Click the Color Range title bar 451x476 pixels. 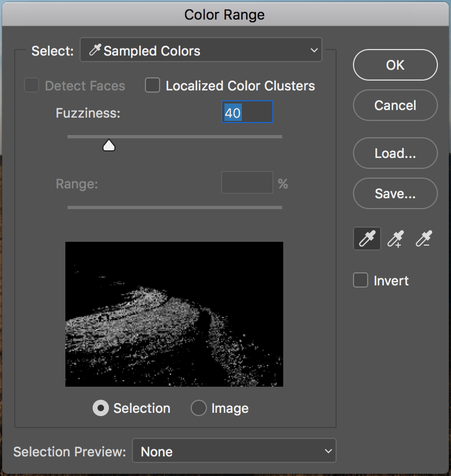pos(224,14)
